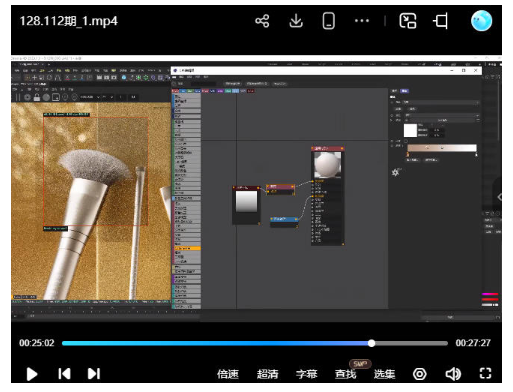Select the orange left gradient knot
The width and height of the screenshot is (513, 392).
(x=408, y=154)
